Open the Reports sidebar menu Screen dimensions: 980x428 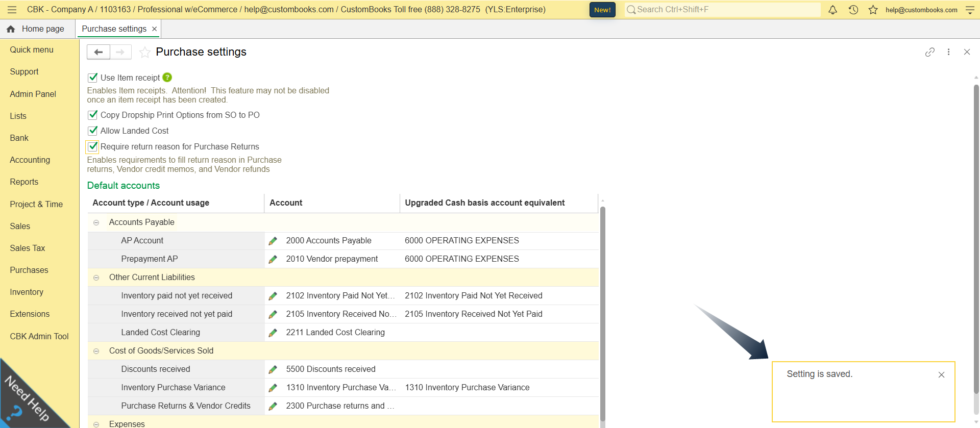24,182
